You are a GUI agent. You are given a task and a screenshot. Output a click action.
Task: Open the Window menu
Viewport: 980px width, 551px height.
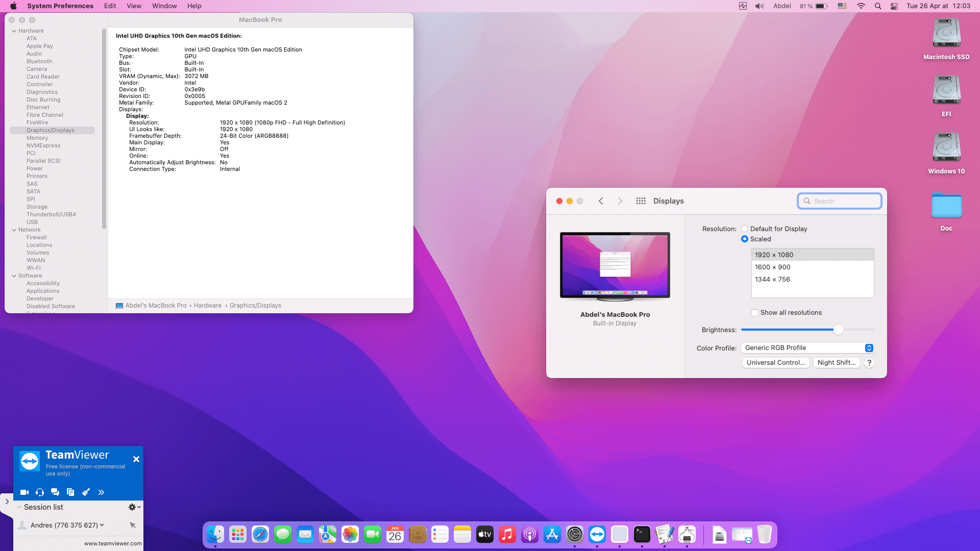pyautogui.click(x=164, y=6)
